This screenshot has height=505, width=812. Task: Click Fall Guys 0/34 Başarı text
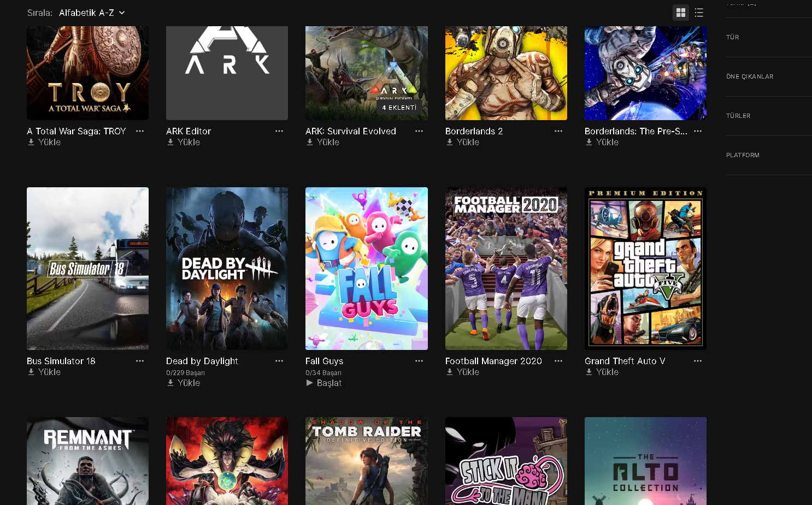(x=323, y=373)
